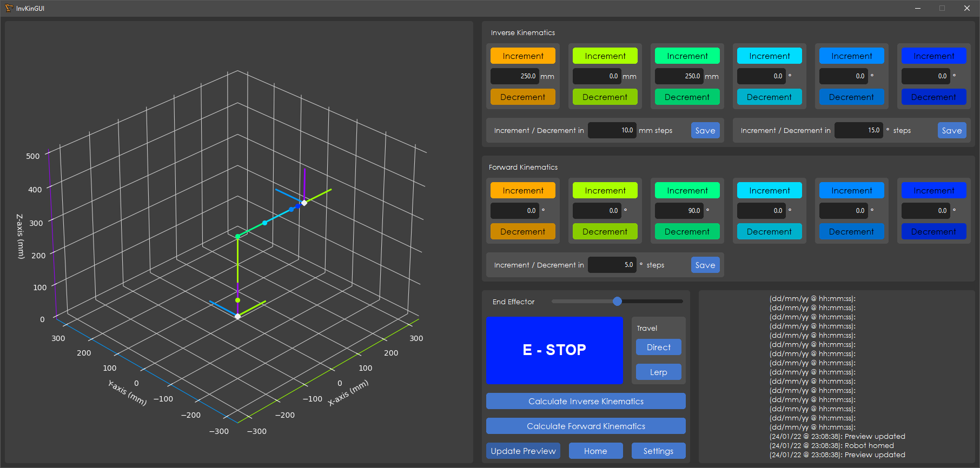
Task: Click the first 250.0 mm Inverse Kinematics field
Action: click(514, 76)
